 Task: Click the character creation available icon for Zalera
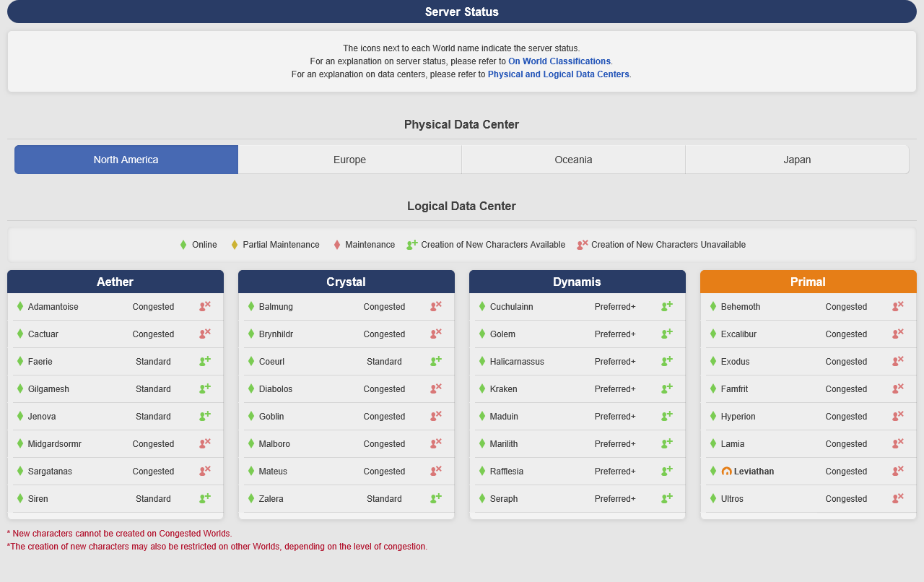point(436,498)
